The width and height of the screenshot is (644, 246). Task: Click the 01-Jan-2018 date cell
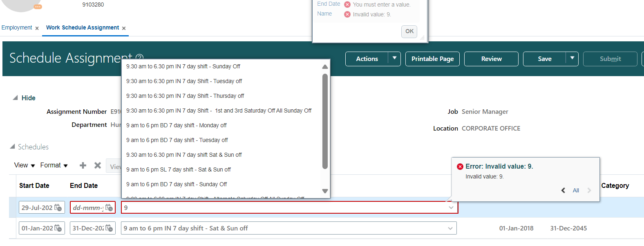point(516,228)
